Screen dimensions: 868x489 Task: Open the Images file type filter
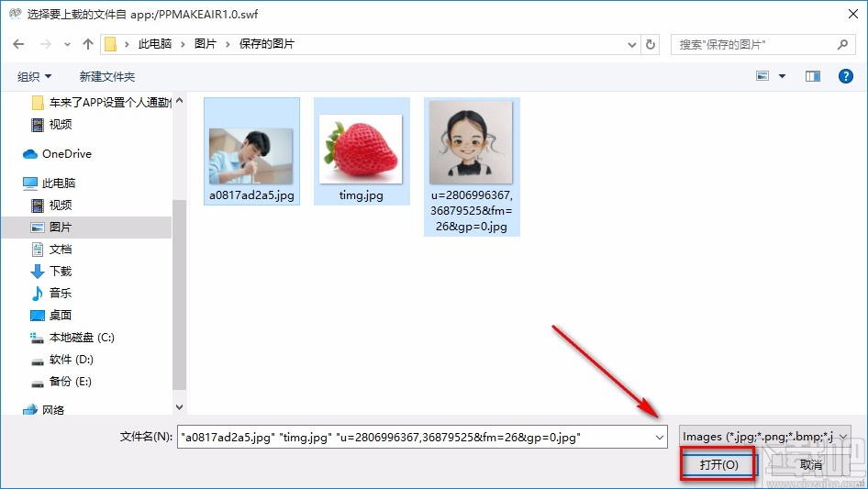pyautogui.click(x=765, y=437)
